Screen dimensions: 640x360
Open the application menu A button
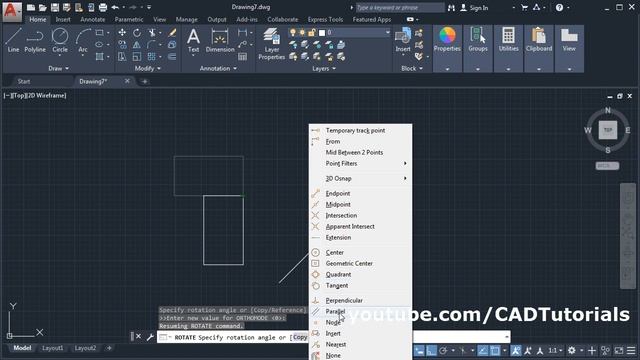point(12,11)
